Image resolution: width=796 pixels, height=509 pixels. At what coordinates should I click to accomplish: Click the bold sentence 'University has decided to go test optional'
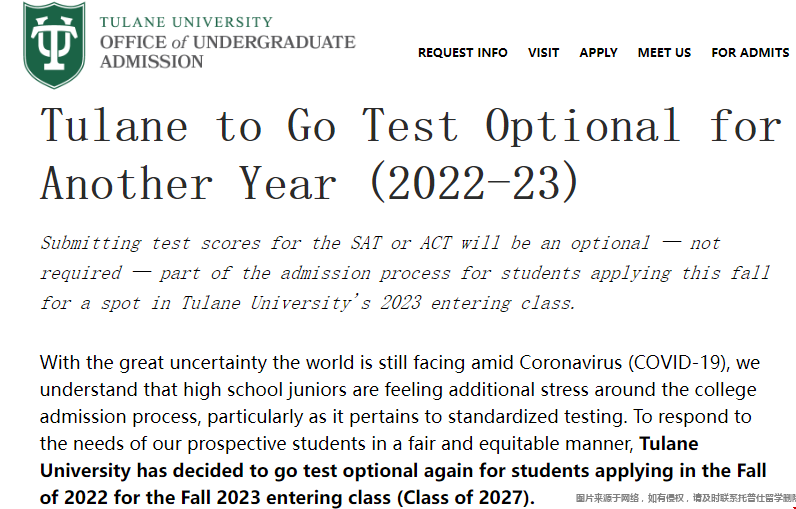pyautogui.click(x=403, y=470)
